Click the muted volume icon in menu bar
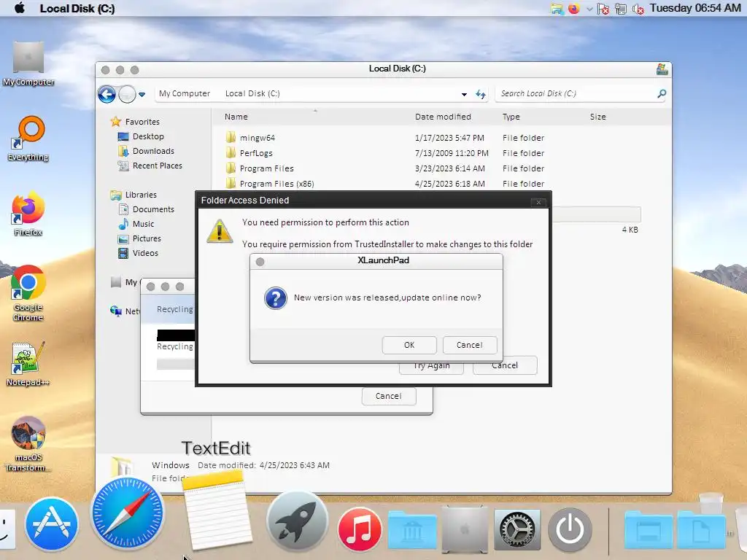 [638, 9]
